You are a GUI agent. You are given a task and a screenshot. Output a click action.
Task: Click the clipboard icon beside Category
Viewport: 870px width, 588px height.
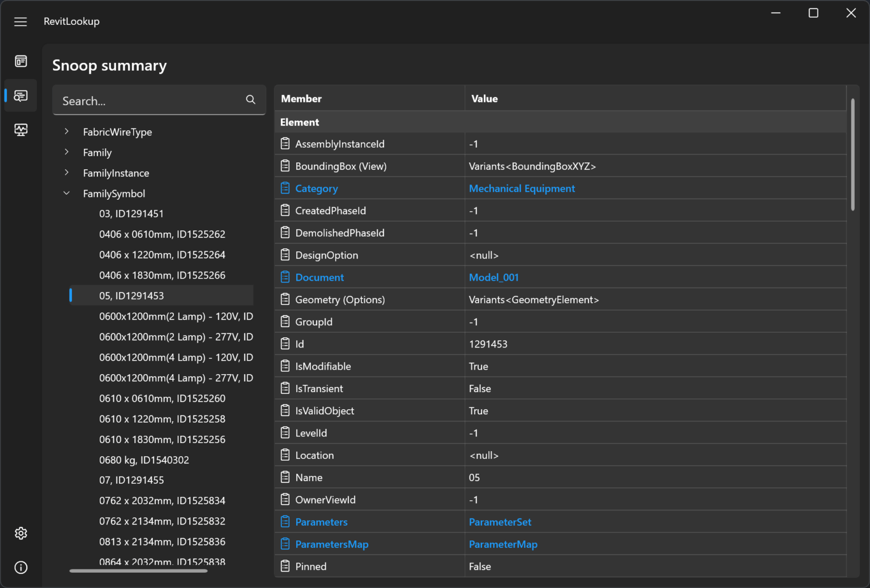point(285,188)
